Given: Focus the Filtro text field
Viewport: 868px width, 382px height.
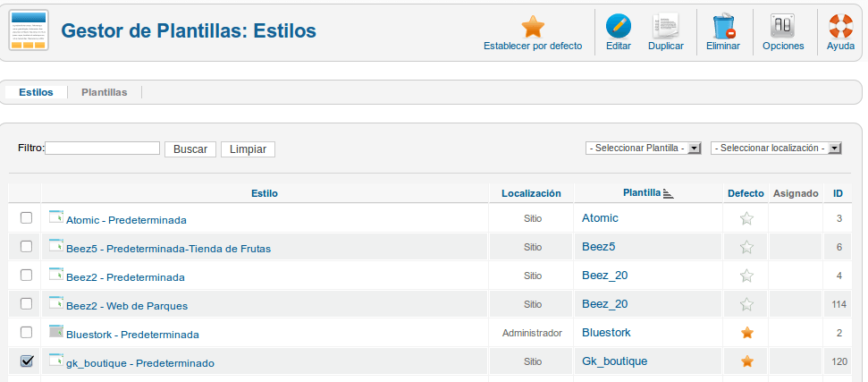Looking at the screenshot, I should (103, 148).
